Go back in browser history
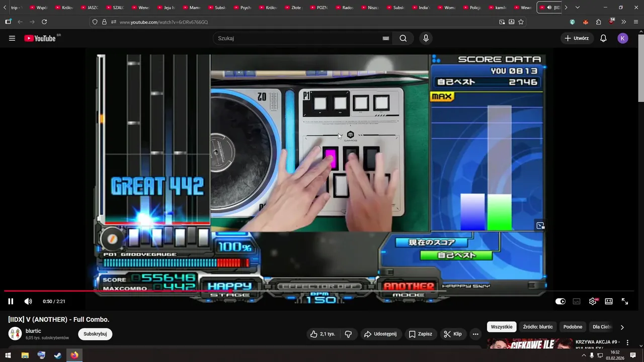644x362 pixels. 20,22
